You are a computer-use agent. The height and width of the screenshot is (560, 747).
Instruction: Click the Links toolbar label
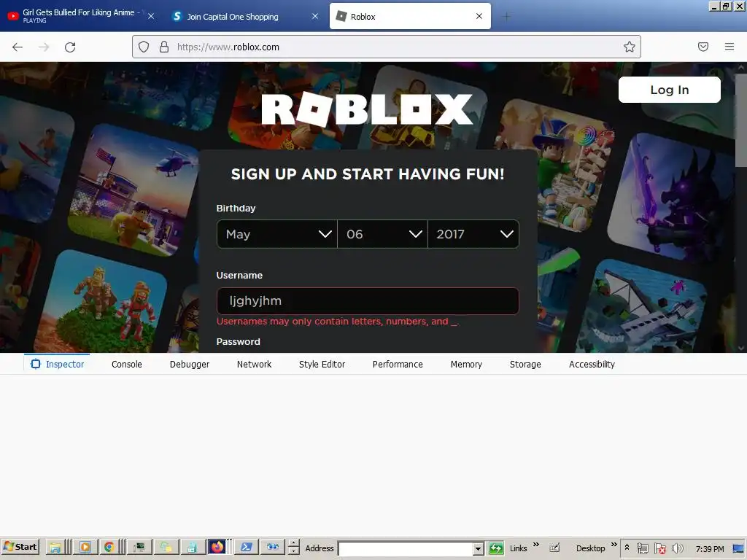pos(519,548)
